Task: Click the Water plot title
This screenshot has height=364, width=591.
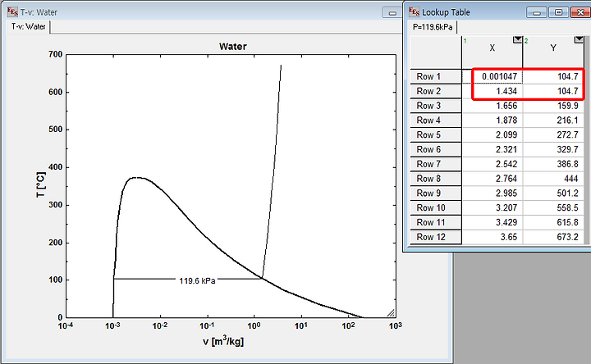Action: 233,46
